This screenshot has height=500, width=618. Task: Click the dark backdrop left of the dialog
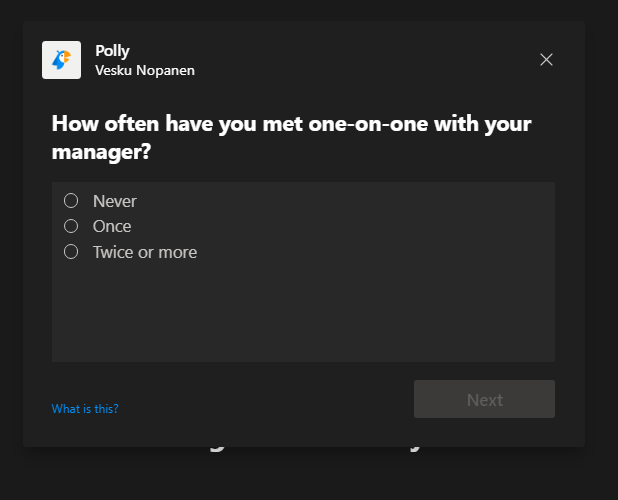point(11,250)
